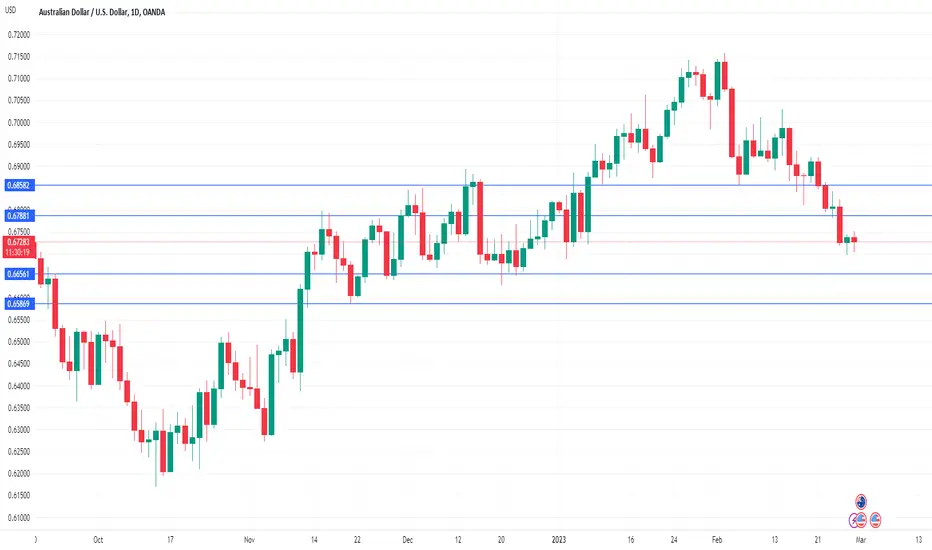Select the rightmost US flag event marker
The width and height of the screenshot is (932, 550).
coord(875,520)
